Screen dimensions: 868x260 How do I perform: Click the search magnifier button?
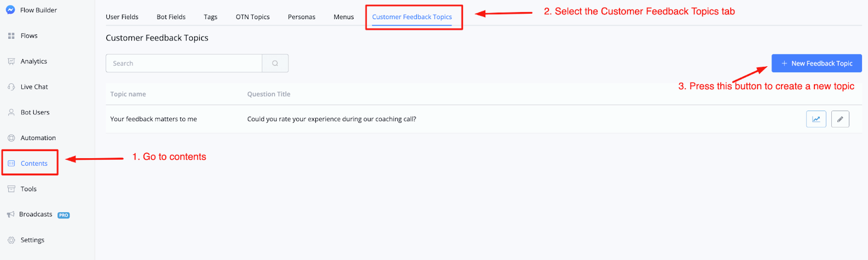[x=275, y=63]
